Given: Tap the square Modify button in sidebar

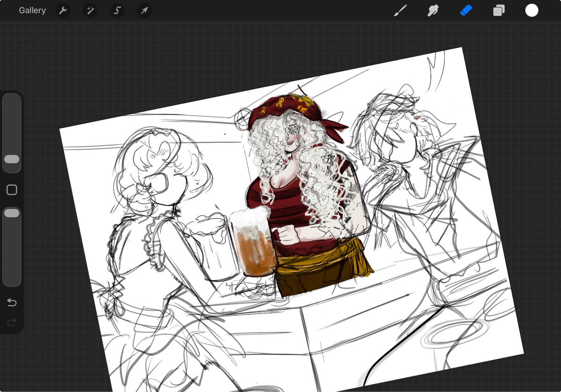Looking at the screenshot, I should 12,189.
